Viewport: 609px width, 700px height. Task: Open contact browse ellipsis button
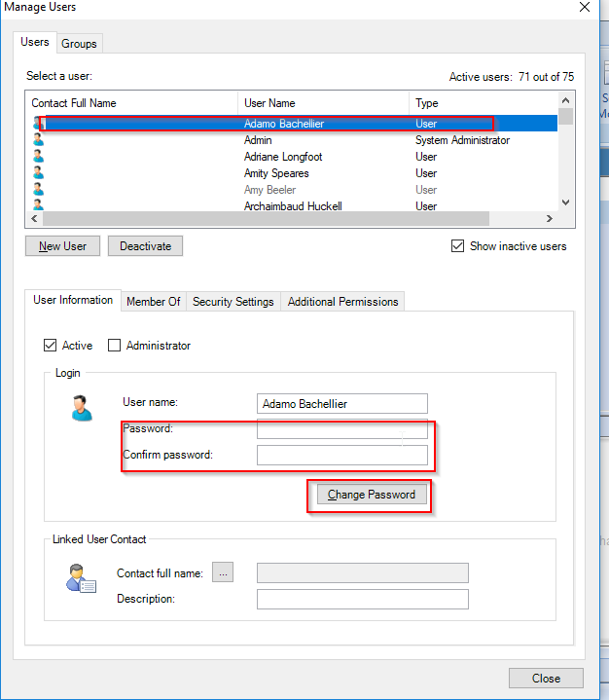223,572
